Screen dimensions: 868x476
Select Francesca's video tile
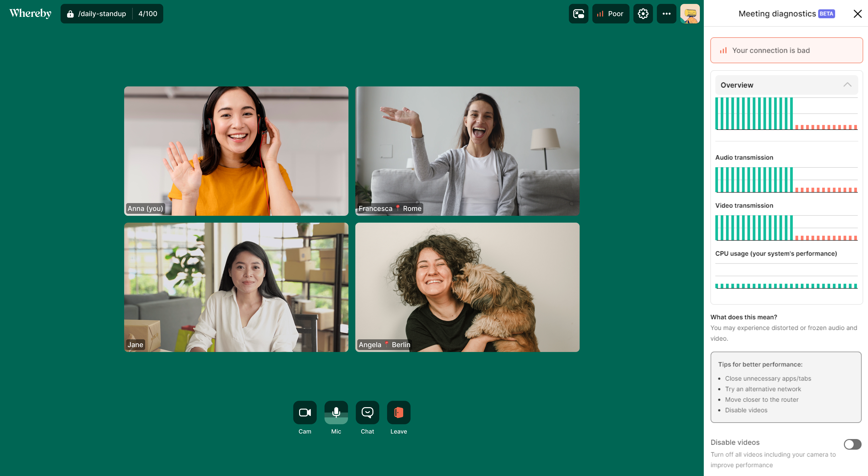(x=467, y=151)
